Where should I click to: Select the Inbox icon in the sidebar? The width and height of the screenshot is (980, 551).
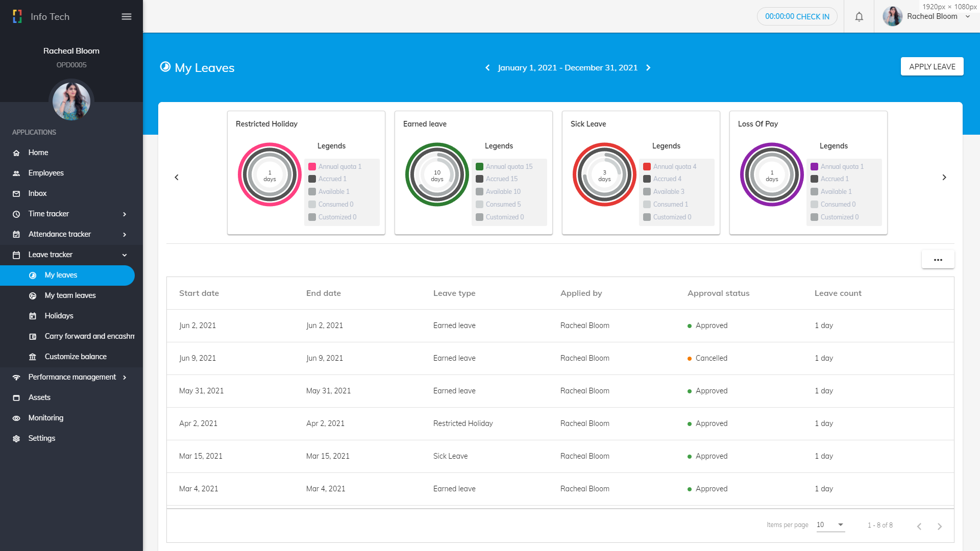click(17, 193)
